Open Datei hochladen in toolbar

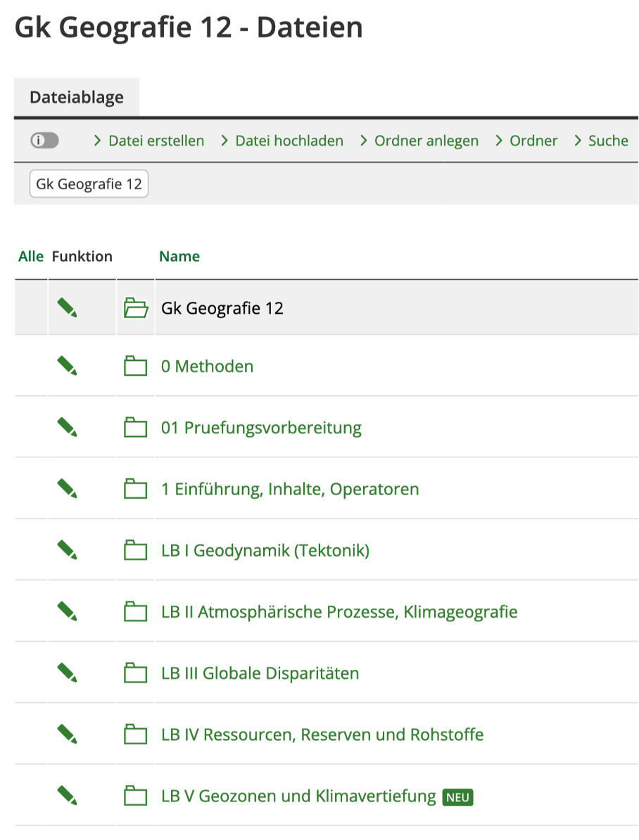281,141
